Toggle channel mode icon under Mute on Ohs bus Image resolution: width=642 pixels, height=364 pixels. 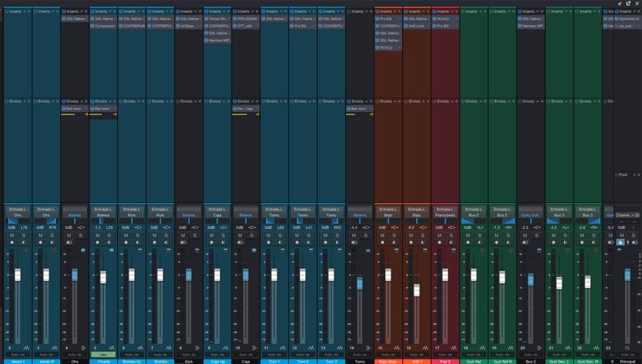(x=69, y=242)
